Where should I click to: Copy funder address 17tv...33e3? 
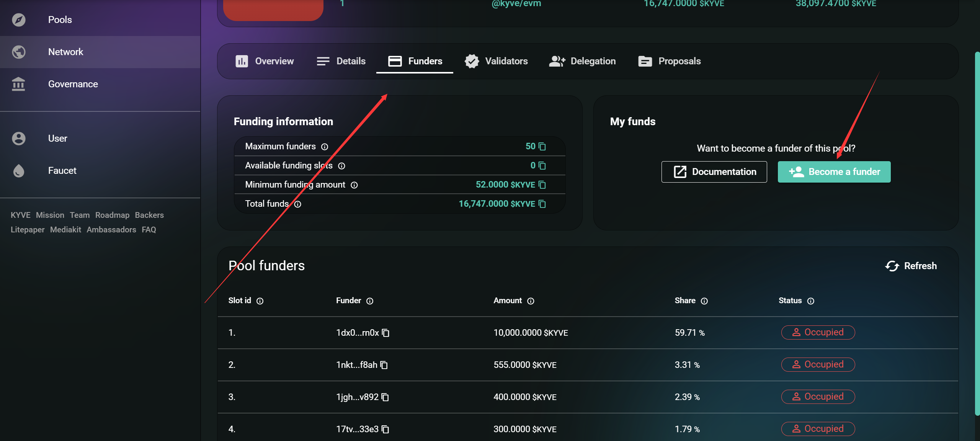385,430
